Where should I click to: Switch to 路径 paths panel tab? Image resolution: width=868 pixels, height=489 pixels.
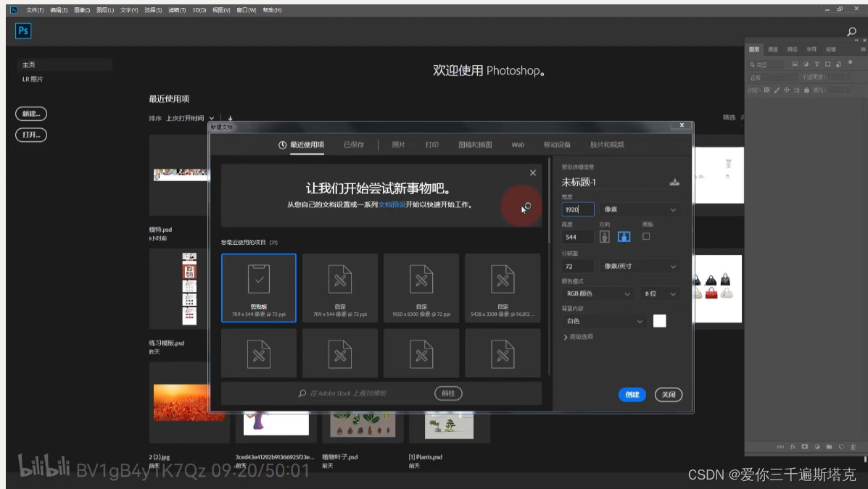792,49
